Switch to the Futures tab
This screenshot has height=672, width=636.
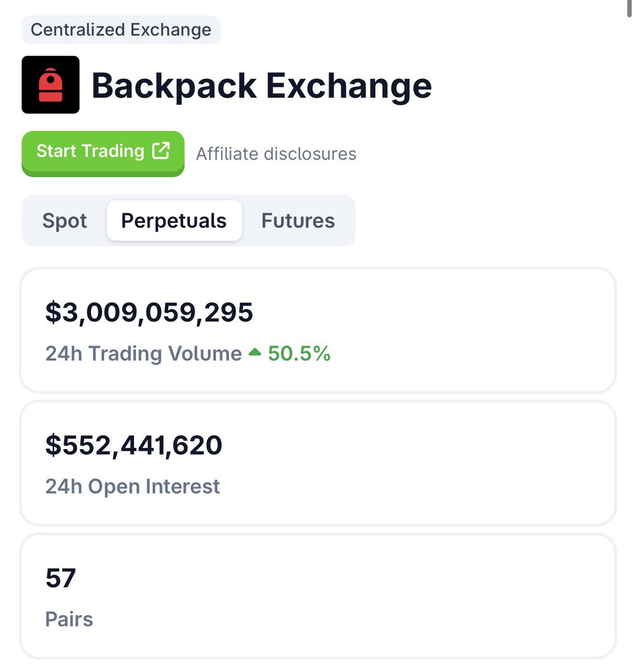[x=298, y=221]
